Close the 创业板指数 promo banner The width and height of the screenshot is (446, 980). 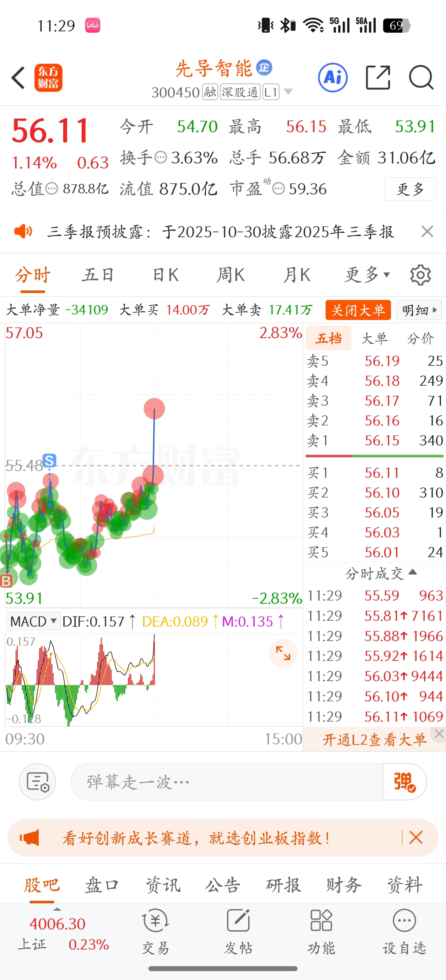coord(415,837)
